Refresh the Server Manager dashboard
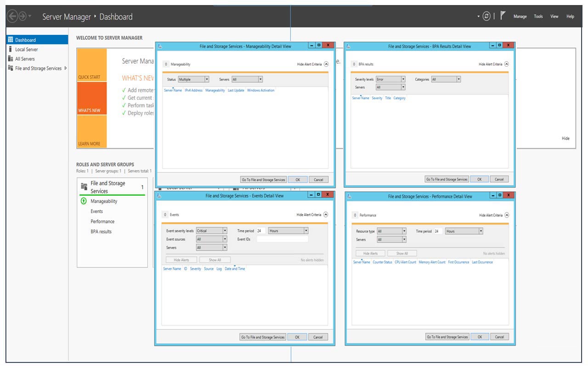This screenshot has height=368, width=588. (486, 17)
